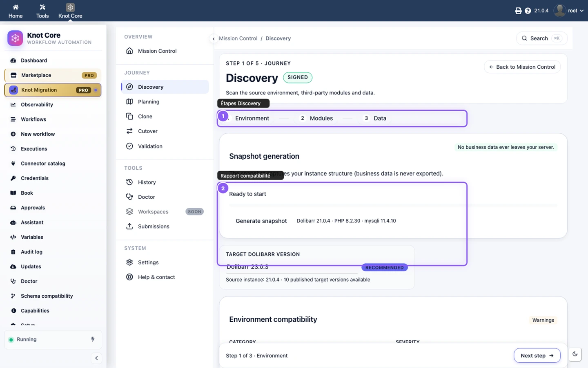Select Cutover journey step
The width and height of the screenshot is (588, 368).
click(165, 131)
